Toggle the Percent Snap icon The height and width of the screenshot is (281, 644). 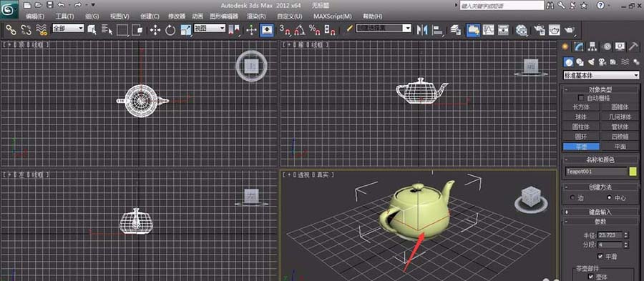(315, 29)
